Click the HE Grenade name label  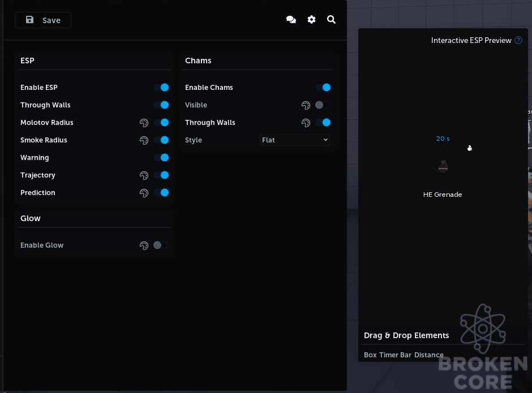[443, 195]
